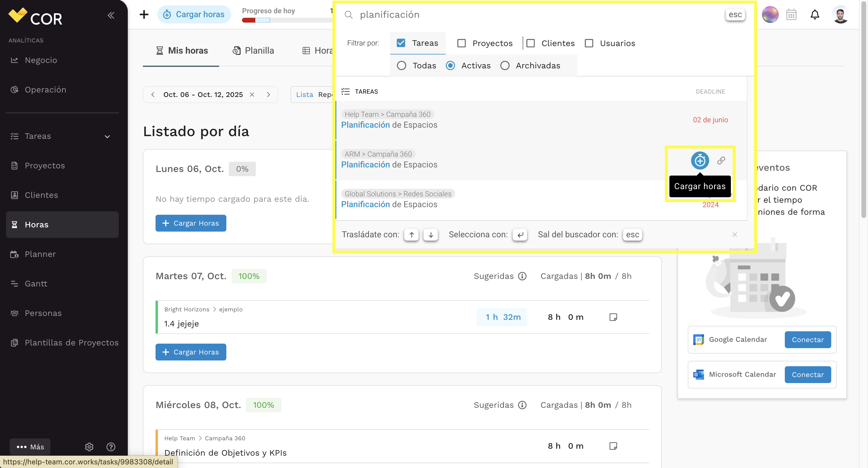Viewport: 868px width, 468px height.
Task: Click the blue timer icon for ARM task
Action: coord(700,161)
